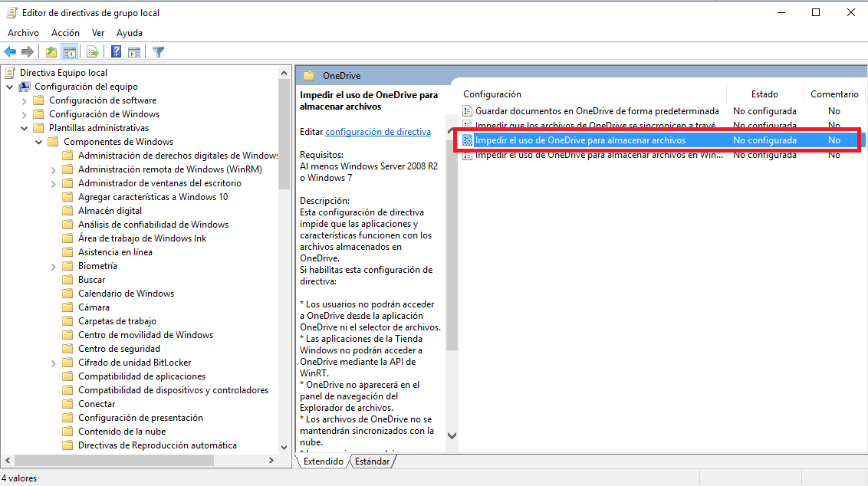
Task: Expand Administración remota de Windows (WinRM)
Action: [53, 170]
